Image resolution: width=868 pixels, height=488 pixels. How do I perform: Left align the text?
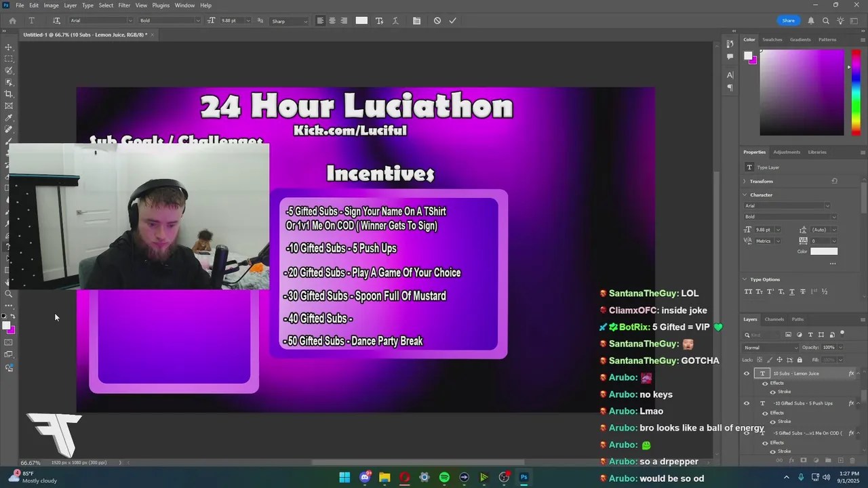pos(320,21)
